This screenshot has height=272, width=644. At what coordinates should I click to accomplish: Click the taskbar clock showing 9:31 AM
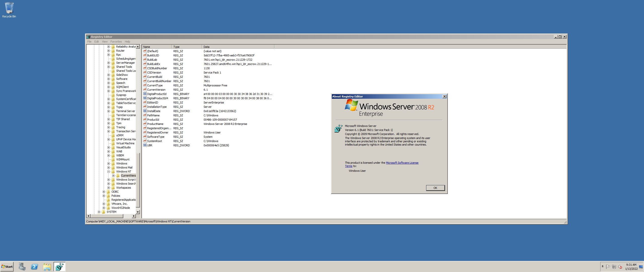(x=631, y=267)
